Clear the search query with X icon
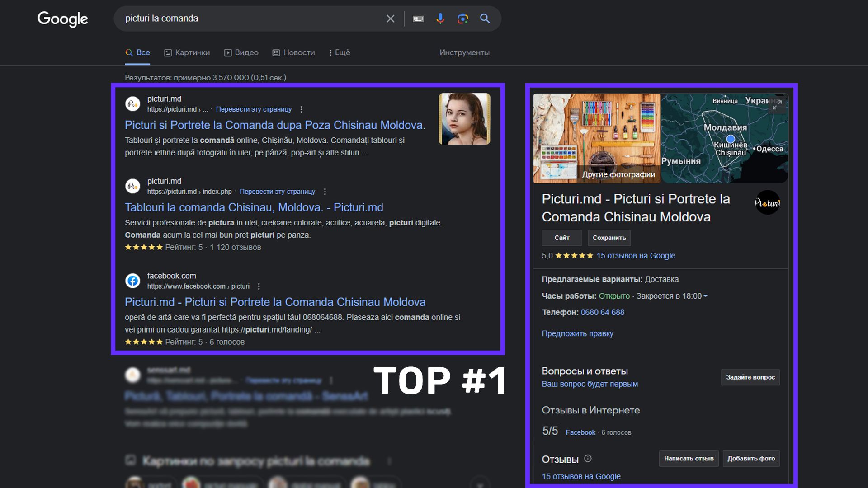 pos(390,19)
